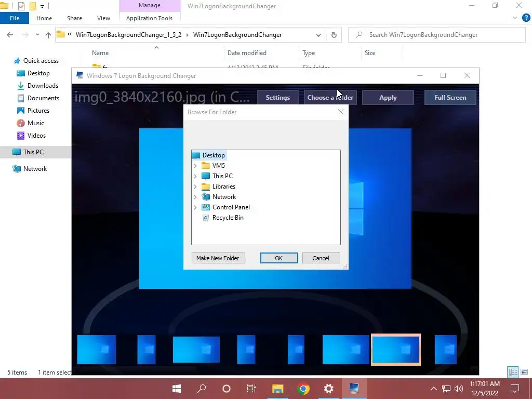This screenshot has width=532, height=399.
Task: Select Libraries in the folder tree
Action: click(x=223, y=187)
